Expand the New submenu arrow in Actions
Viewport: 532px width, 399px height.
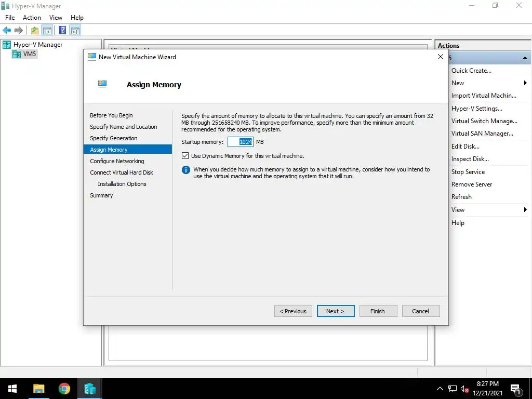click(525, 83)
